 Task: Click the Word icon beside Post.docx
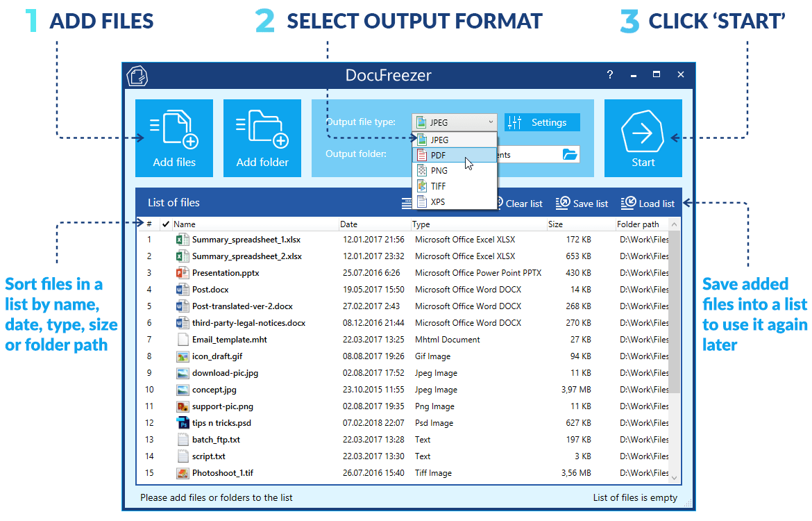[183, 289]
